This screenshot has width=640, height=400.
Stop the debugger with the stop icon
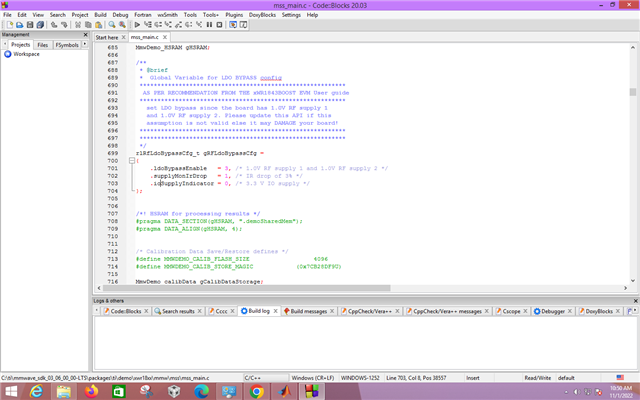220,25
